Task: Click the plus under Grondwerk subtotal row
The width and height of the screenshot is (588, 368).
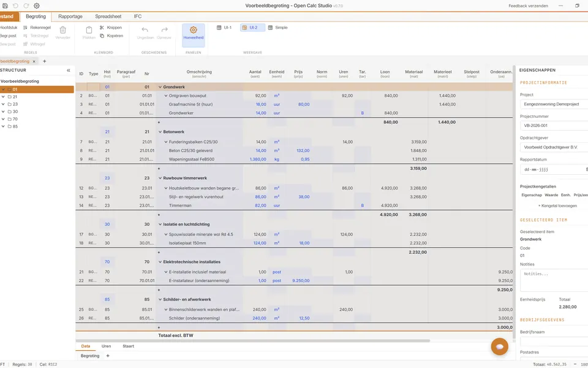Action: [x=159, y=123]
